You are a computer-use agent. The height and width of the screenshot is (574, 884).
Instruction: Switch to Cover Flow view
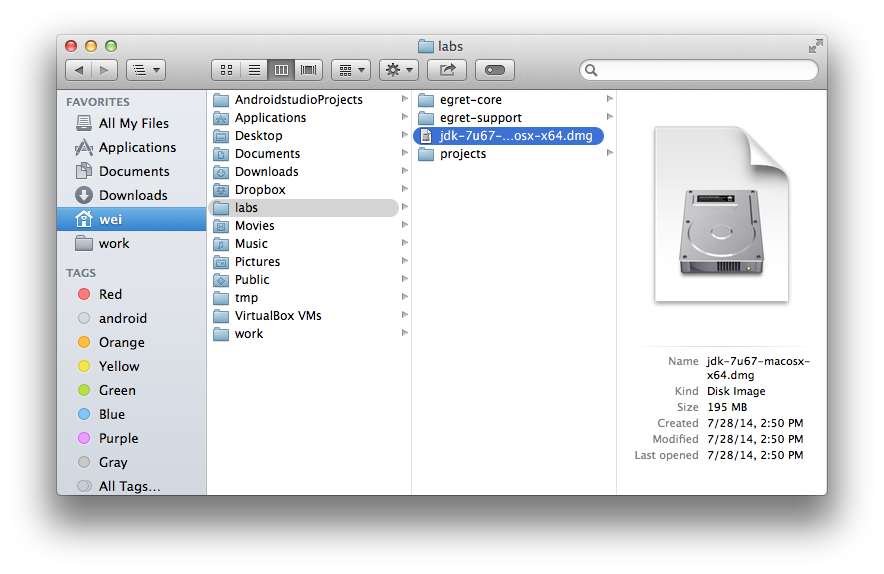(x=309, y=70)
